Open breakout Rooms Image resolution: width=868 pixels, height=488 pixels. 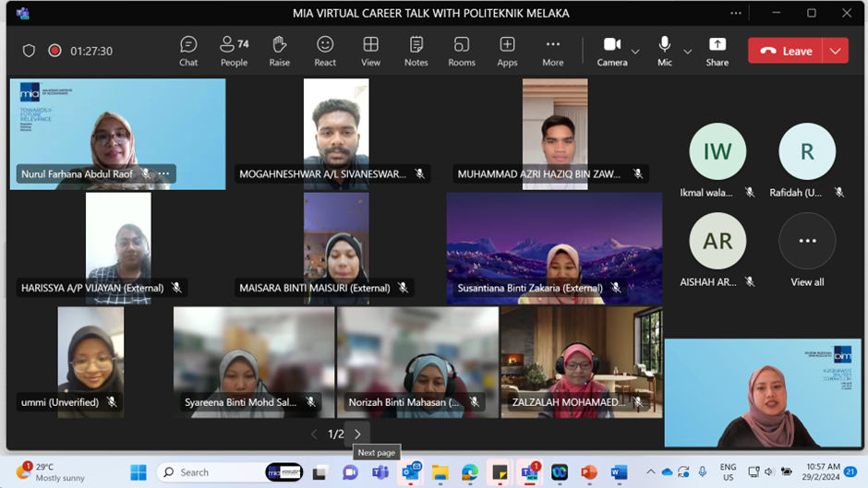tap(462, 51)
